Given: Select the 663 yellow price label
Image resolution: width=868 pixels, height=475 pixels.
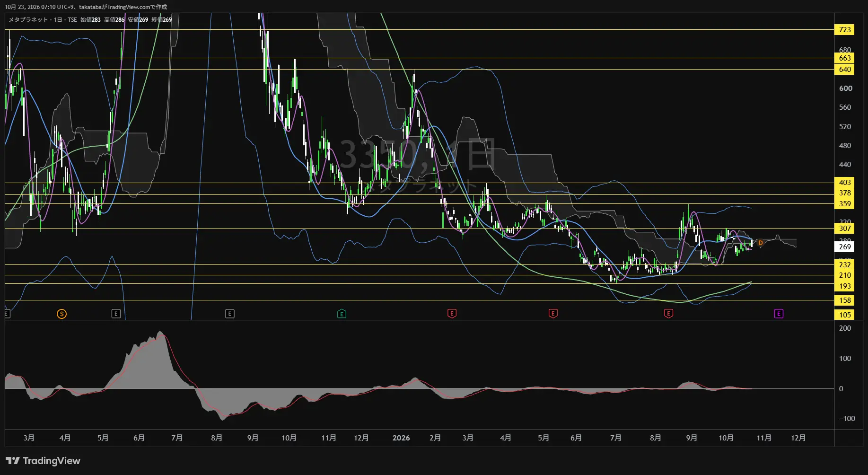Looking at the screenshot, I should pyautogui.click(x=845, y=58).
